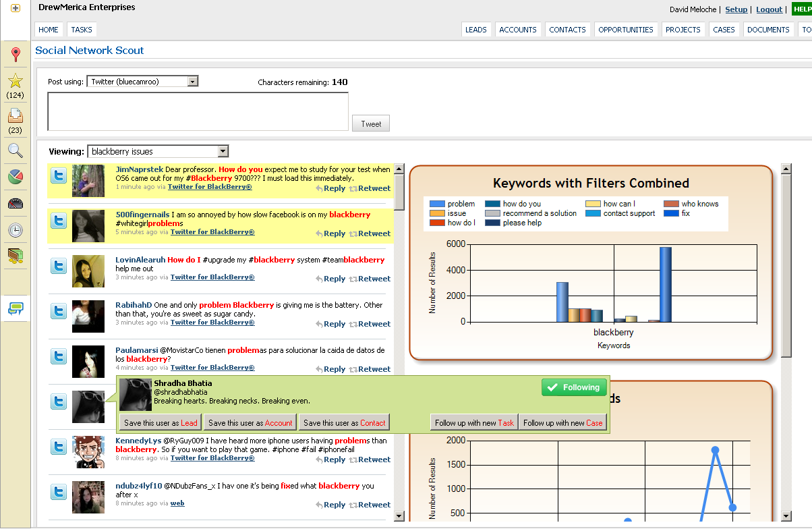Screen dimensions: 812x529
Task: Open the Setup link
Action: [x=736, y=9]
